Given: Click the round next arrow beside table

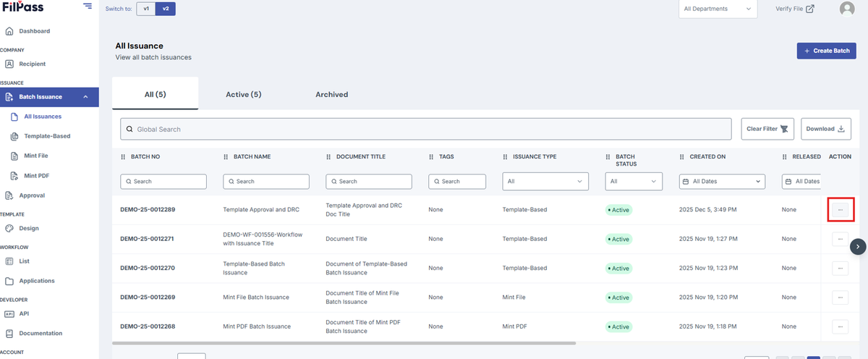Looking at the screenshot, I should pos(858,246).
